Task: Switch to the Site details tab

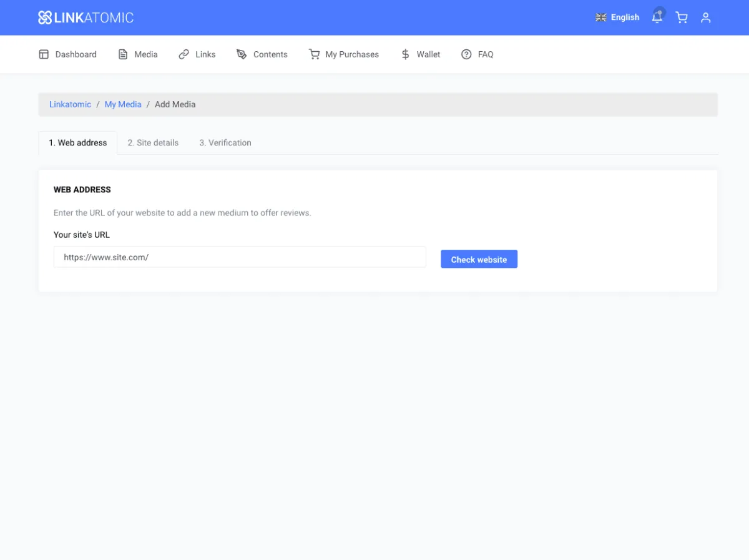Action: 153,143
